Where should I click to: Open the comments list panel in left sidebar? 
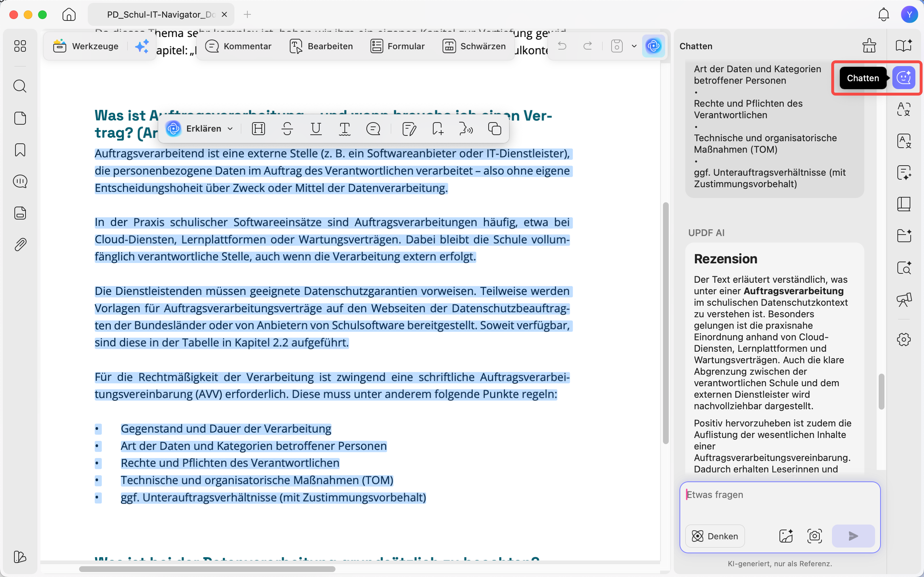[x=20, y=181]
